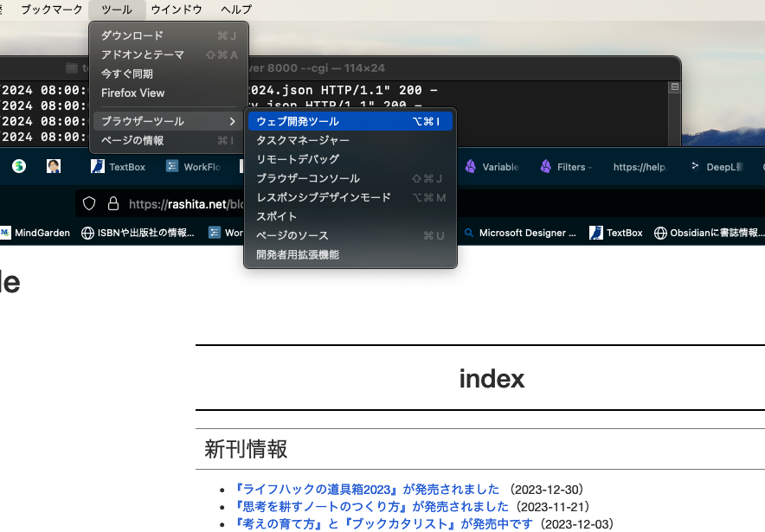This screenshot has height=532, width=765.
Task: Open the 思考を耕すノートのつくり方 link
Action: pos(373,506)
